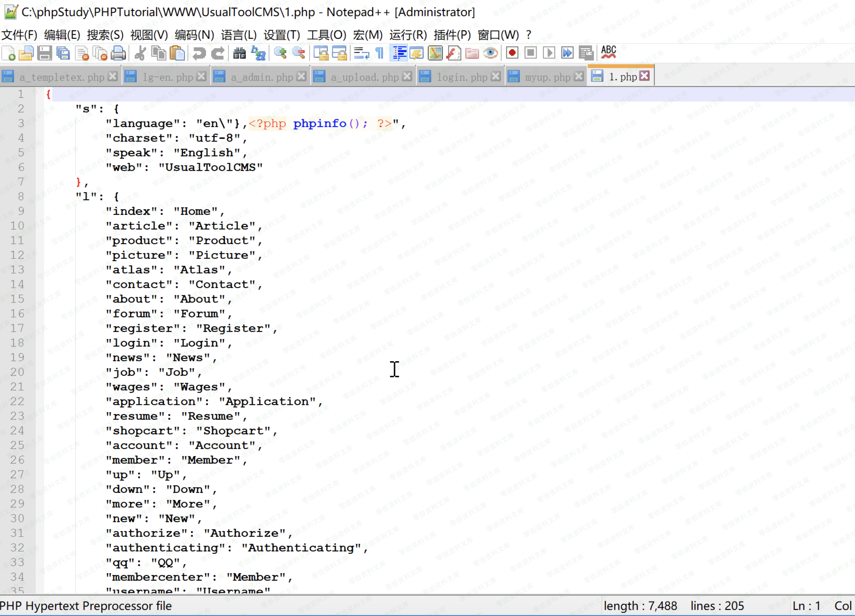The image size is (855, 616).
Task: Click the Find and Replace icon
Action: (259, 53)
